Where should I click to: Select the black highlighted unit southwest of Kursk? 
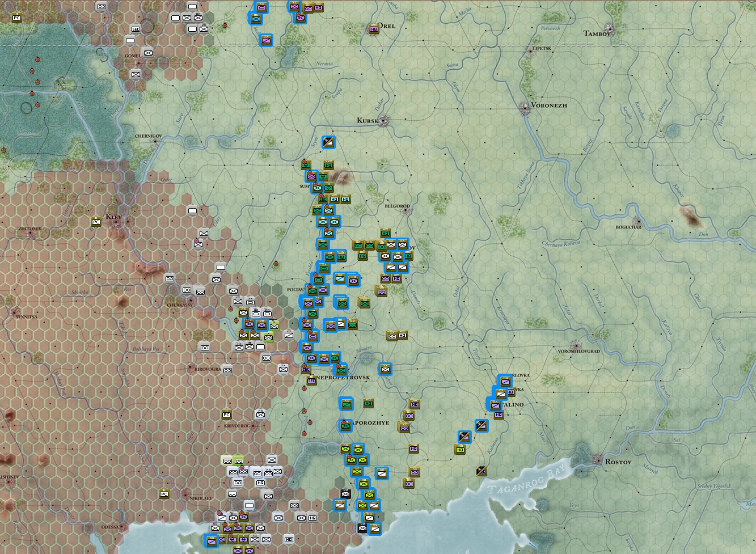point(328,142)
